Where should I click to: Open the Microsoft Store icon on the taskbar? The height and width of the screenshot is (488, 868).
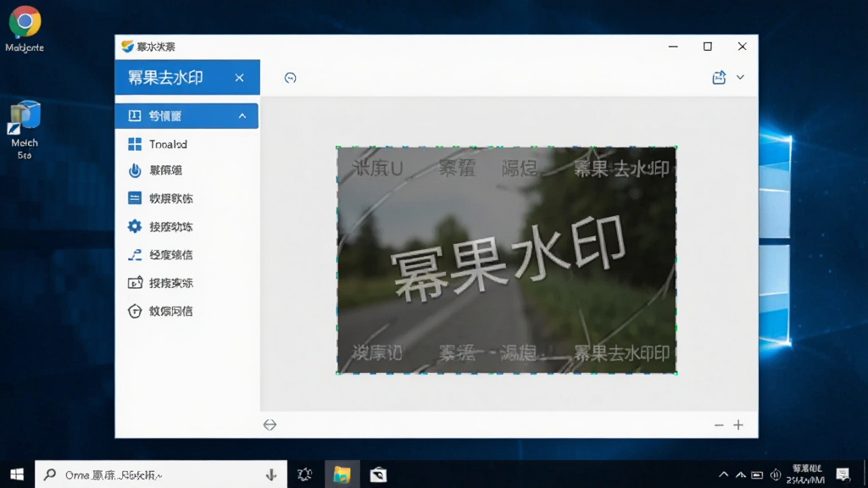(x=379, y=474)
